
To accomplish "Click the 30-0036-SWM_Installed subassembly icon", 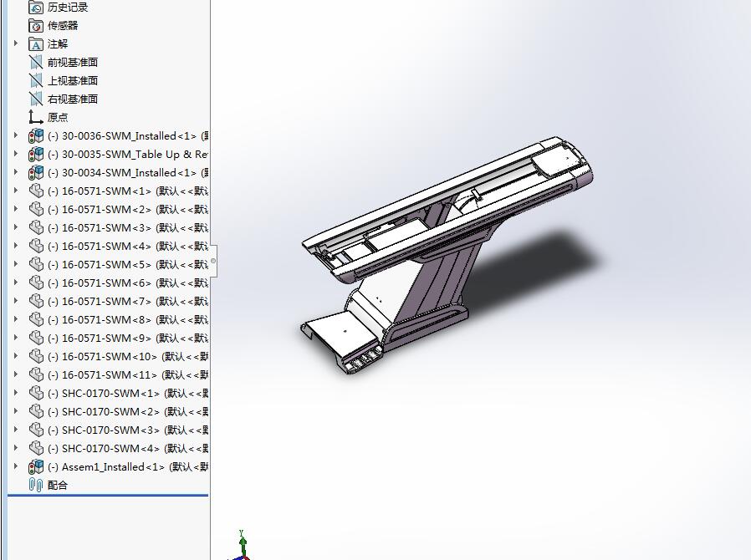I will [36, 135].
